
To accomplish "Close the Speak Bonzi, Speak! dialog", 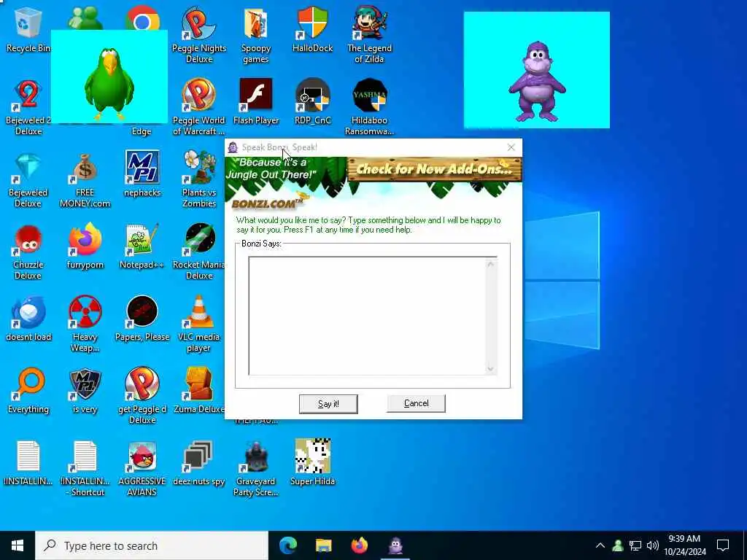I will click(x=511, y=147).
